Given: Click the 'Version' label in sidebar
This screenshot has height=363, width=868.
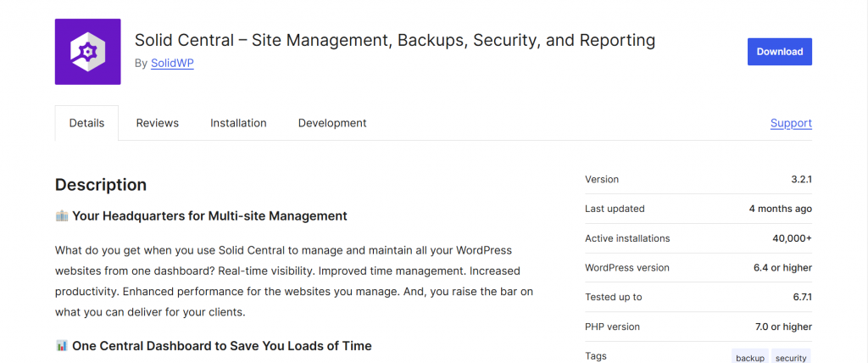Looking at the screenshot, I should (602, 179).
